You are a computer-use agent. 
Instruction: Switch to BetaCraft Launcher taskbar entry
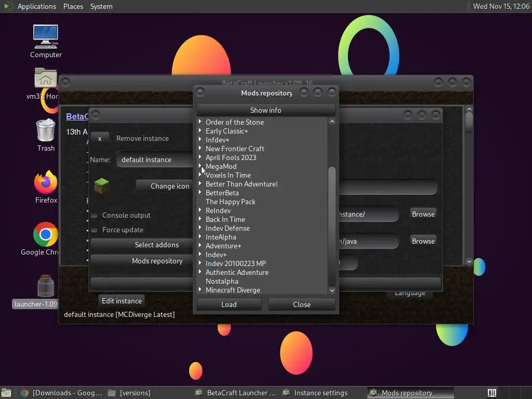pyautogui.click(x=236, y=393)
